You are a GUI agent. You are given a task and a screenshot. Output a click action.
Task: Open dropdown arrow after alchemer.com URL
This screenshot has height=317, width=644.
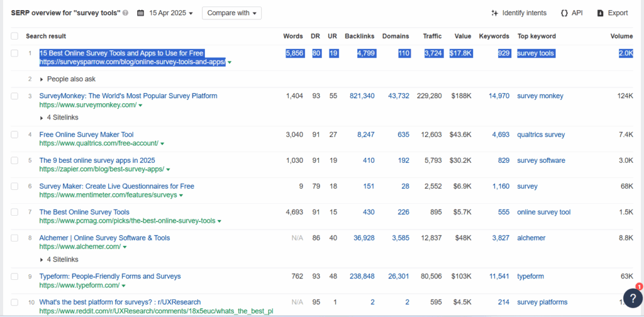click(125, 247)
